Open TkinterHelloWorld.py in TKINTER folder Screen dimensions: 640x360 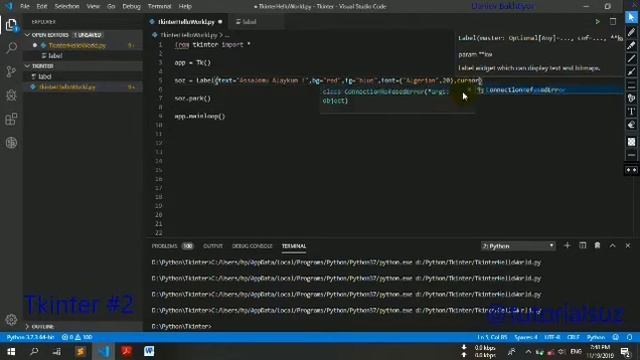(x=83, y=87)
